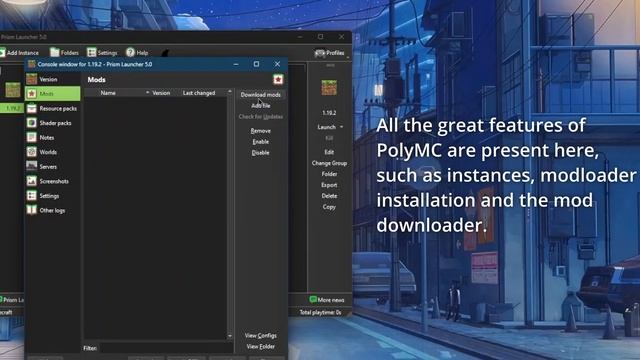Expand the Launch dropdown arrow

coord(342,127)
